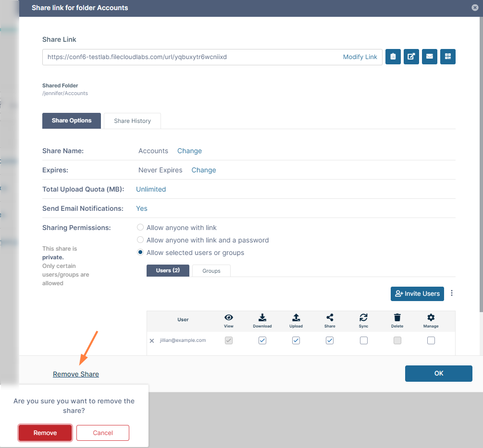Open the Unlimited upload quota setting
The width and height of the screenshot is (483, 448).
[x=151, y=189]
